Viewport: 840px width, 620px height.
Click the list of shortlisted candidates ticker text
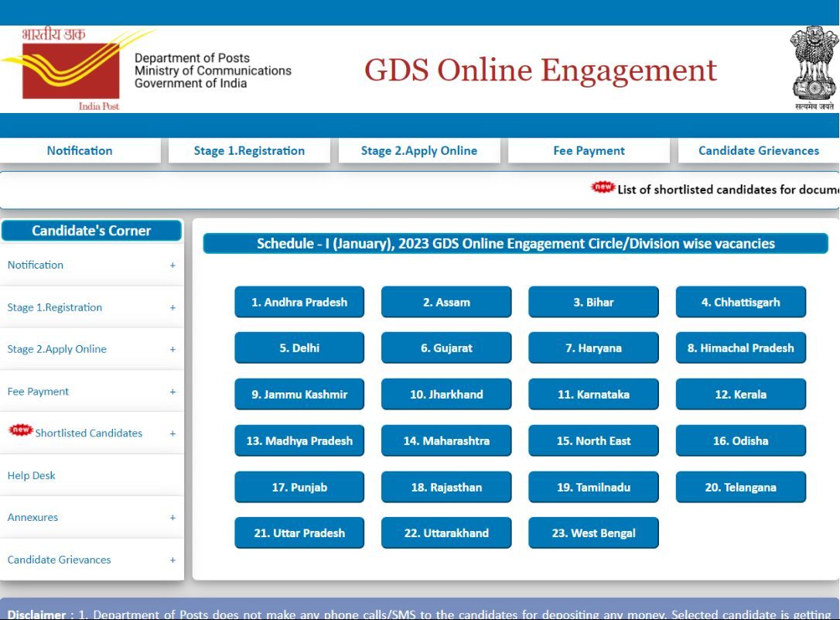[728, 190]
